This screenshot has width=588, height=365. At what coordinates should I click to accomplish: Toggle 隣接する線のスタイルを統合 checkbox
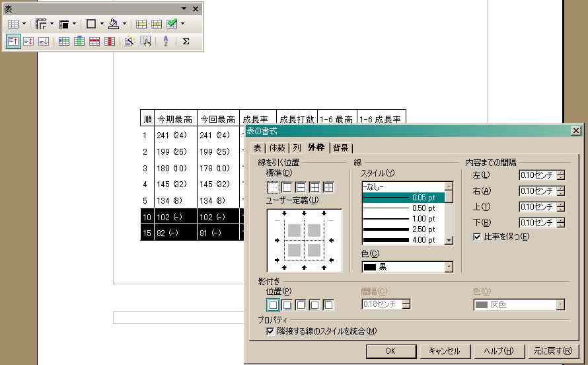click(x=270, y=331)
